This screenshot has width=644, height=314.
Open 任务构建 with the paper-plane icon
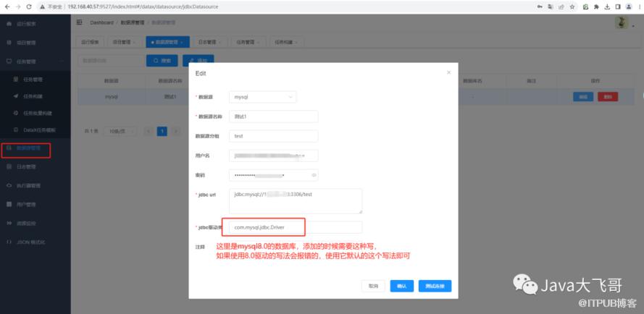click(x=33, y=96)
